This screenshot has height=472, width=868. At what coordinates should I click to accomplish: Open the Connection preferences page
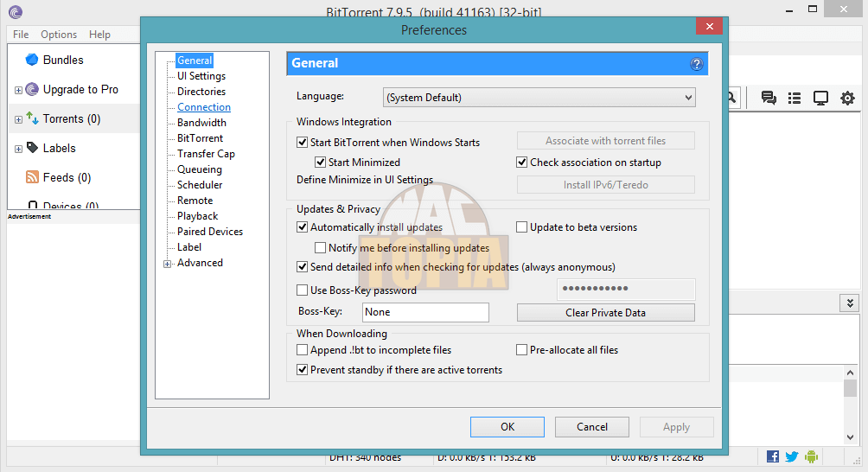click(204, 107)
